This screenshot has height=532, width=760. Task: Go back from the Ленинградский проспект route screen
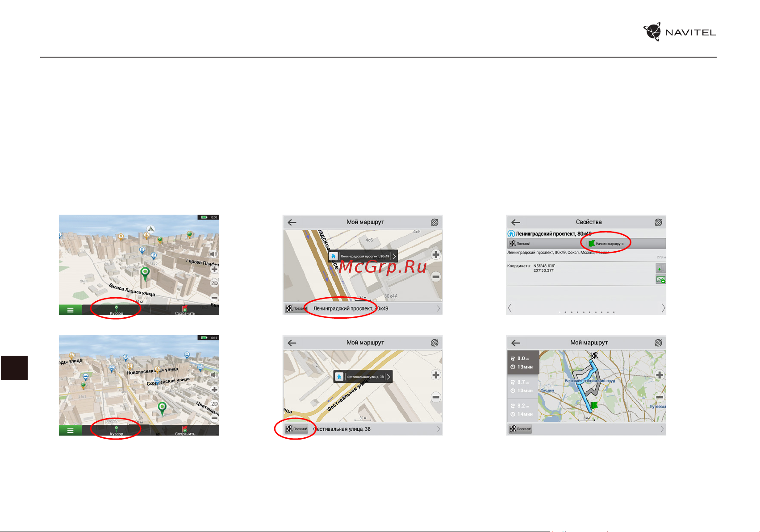point(292,222)
